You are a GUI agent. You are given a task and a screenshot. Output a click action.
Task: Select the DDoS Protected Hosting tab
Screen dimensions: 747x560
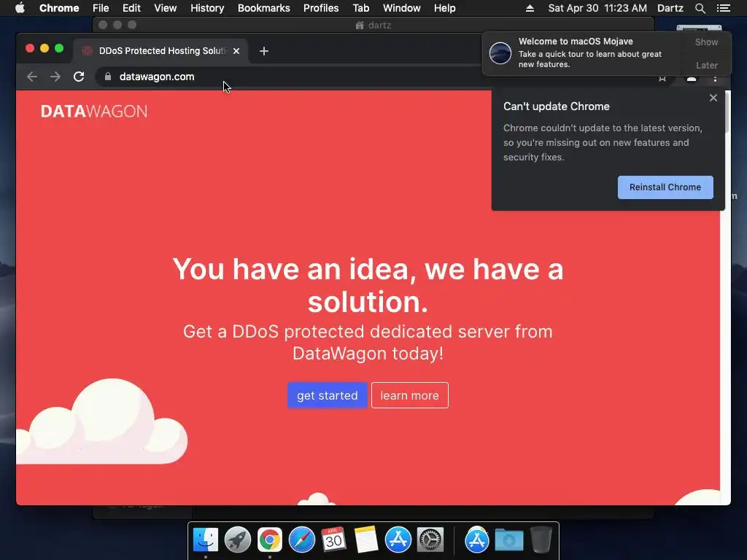160,51
